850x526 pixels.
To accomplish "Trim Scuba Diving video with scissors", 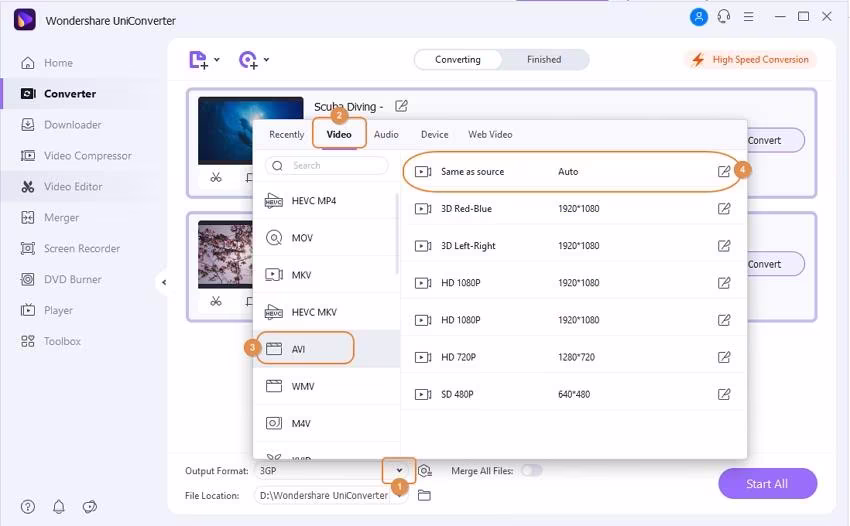I will 216,177.
